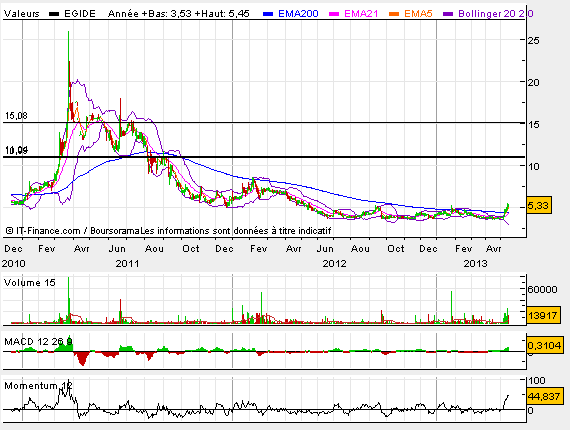Click the 0,3104 MACD value tag

545,345
